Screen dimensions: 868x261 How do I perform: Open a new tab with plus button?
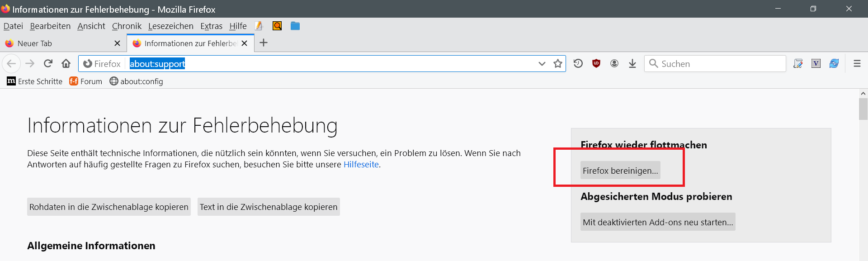pyautogui.click(x=264, y=43)
